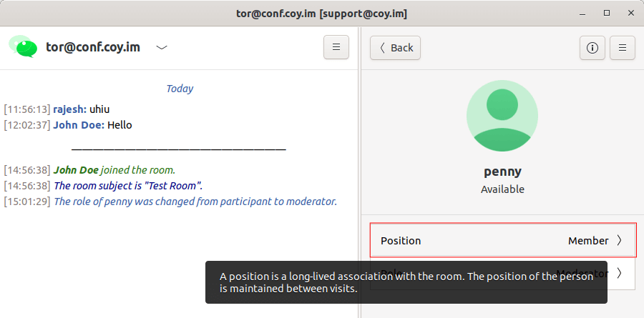Go back using the Back button
The height and width of the screenshot is (318, 644).
tap(395, 48)
